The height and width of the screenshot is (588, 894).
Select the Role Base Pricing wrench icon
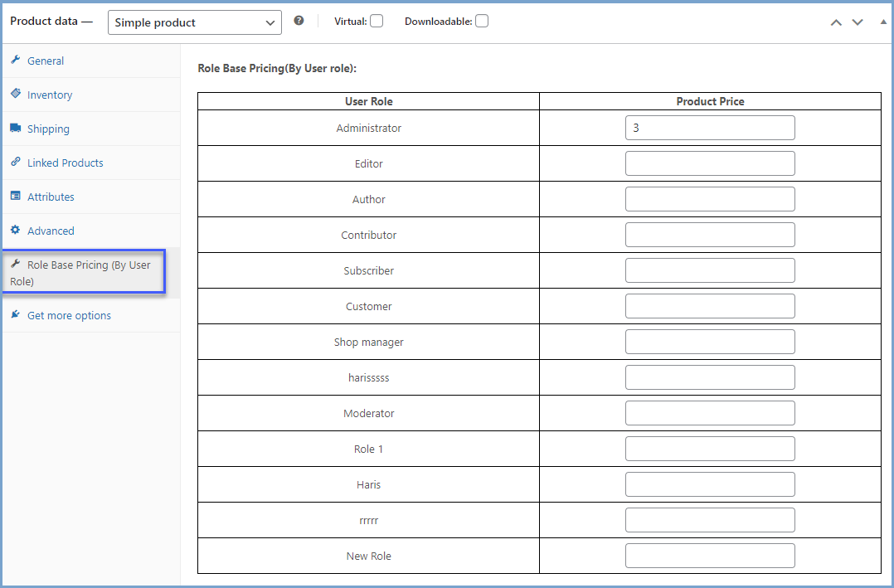coord(14,264)
